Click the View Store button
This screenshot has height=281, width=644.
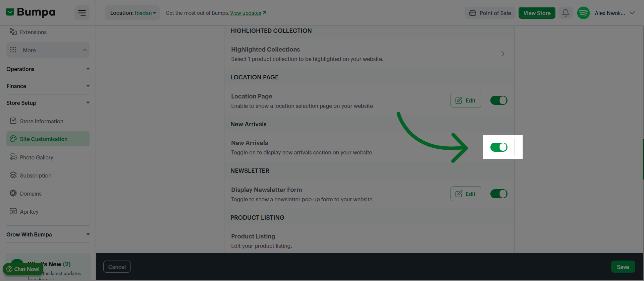coord(537,13)
